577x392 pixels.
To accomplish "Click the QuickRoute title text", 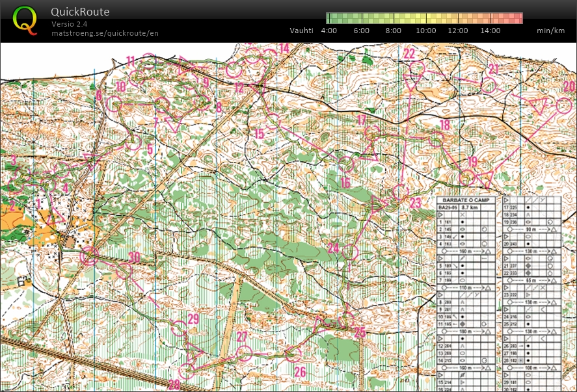I will click(80, 12).
